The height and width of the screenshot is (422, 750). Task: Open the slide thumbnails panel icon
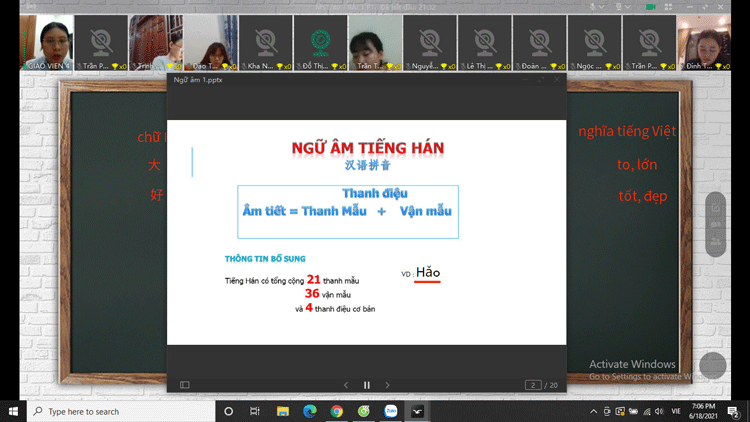pyautogui.click(x=185, y=385)
